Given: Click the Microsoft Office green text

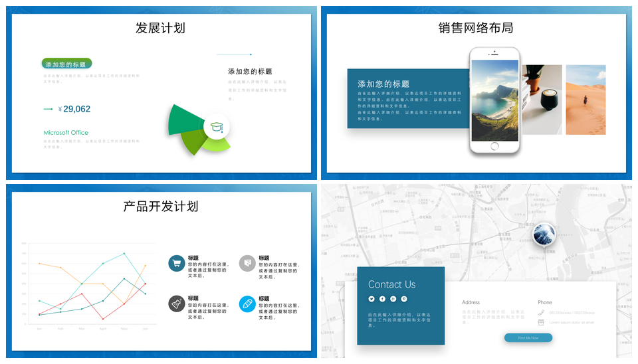Looking at the screenshot, I should coord(66,133).
